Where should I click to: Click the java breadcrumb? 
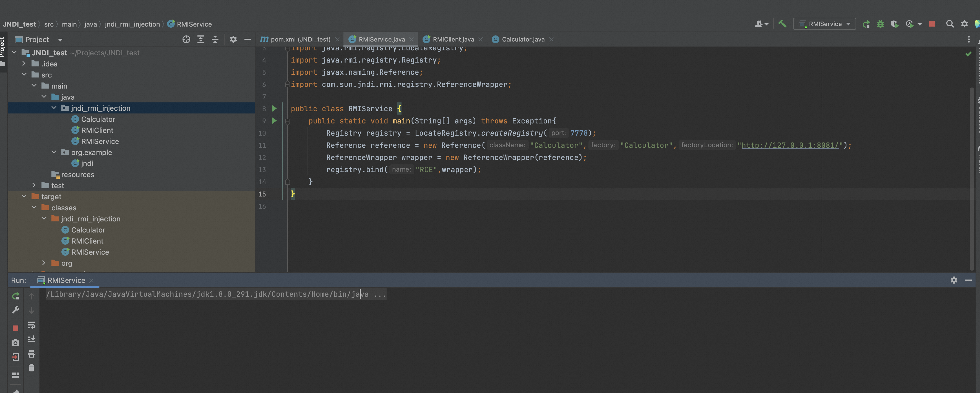(90, 24)
